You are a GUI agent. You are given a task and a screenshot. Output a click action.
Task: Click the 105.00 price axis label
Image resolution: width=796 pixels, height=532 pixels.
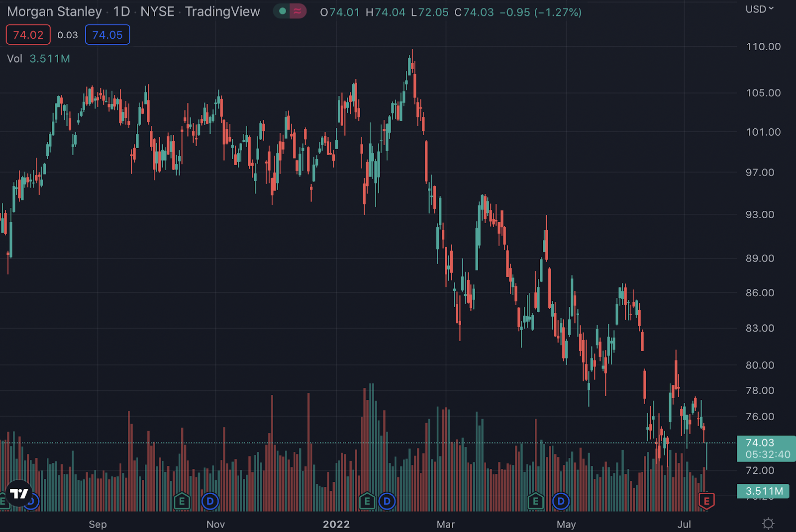click(763, 93)
